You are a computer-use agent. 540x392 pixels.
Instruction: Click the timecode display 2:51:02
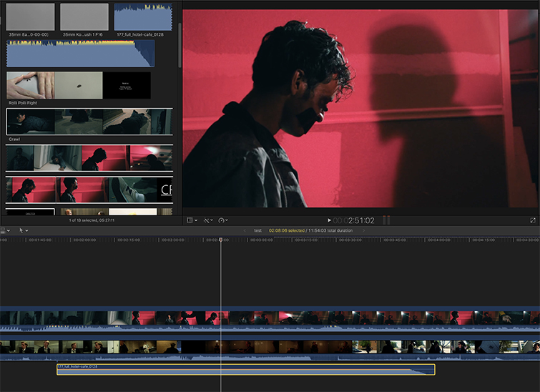pyautogui.click(x=361, y=220)
